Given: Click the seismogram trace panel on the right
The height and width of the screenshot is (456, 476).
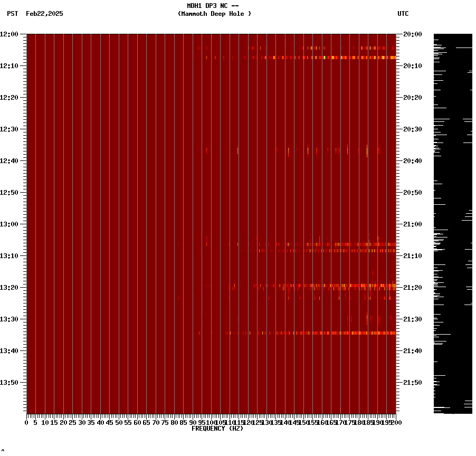Looking at the screenshot, I should pos(453,222).
